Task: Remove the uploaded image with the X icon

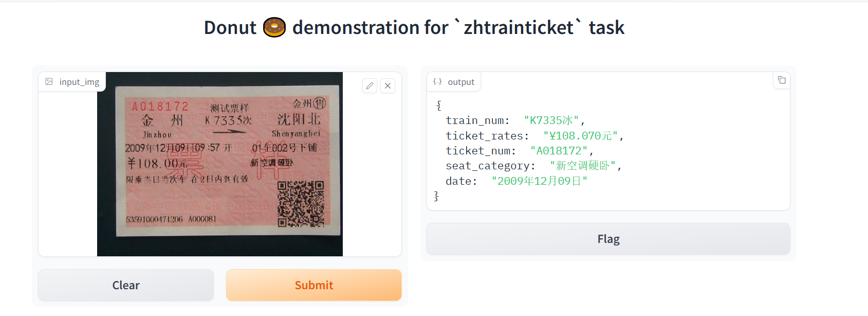Action: coord(388,86)
